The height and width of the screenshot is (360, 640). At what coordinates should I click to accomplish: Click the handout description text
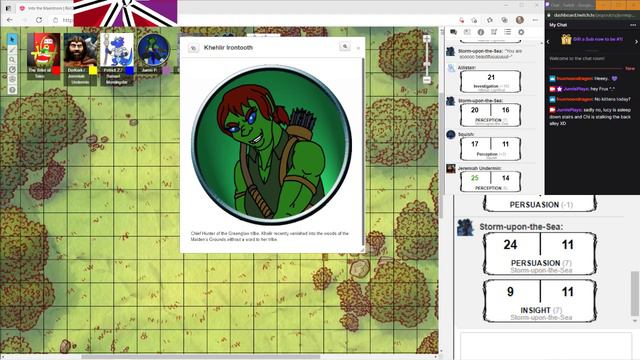269,236
